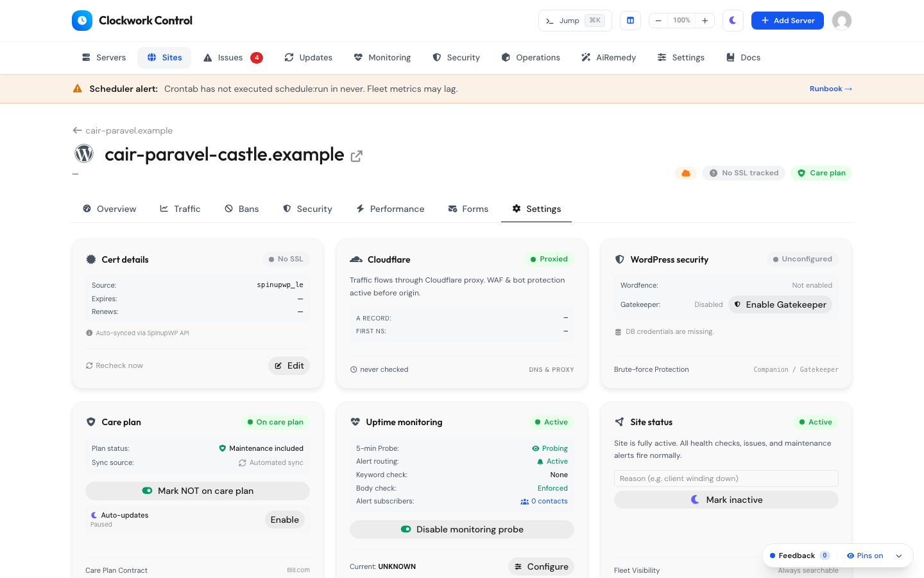Follow the Runbook link
Viewport: 924px width, 578px height.
click(831, 89)
